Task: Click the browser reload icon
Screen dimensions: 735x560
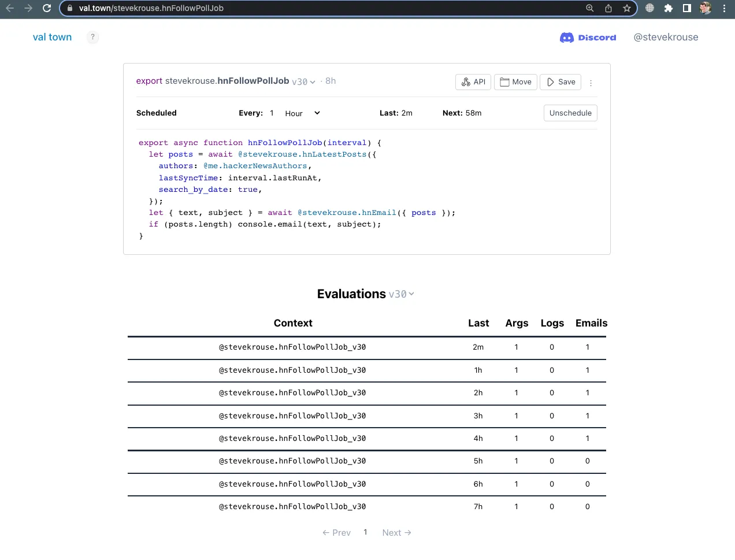Action: click(x=47, y=8)
